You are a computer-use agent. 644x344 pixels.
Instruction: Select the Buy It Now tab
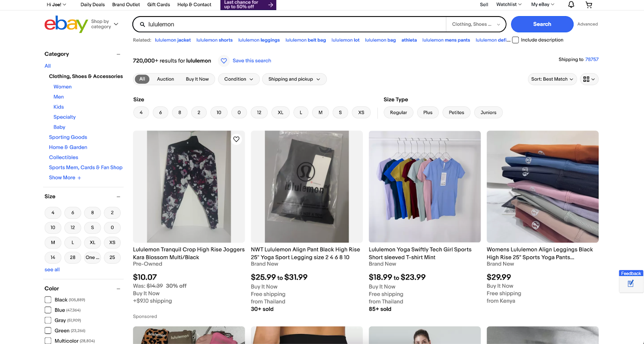click(x=197, y=79)
